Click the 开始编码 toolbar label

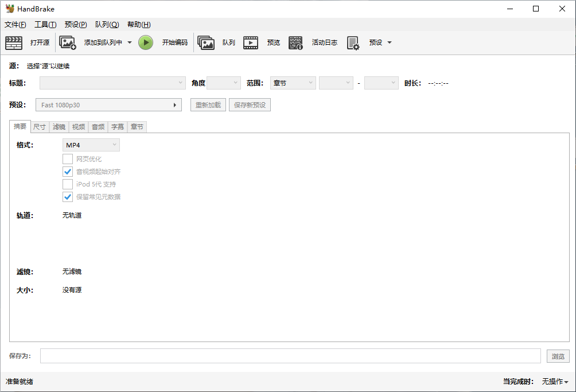pos(175,42)
